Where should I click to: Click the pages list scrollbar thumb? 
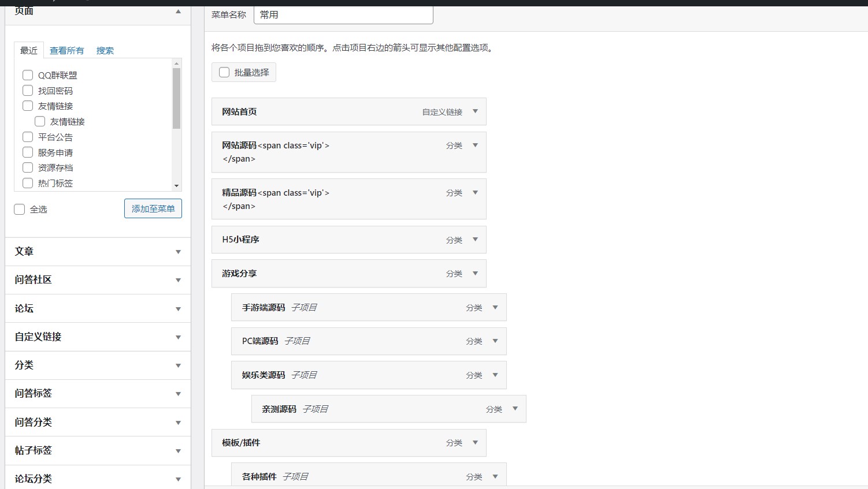[177, 98]
